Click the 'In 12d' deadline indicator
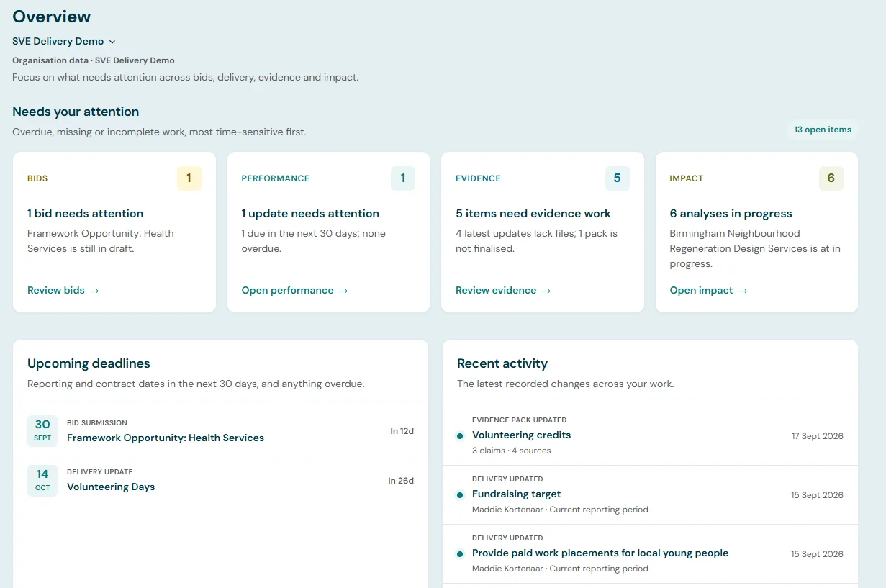The height and width of the screenshot is (588, 886). click(x=402, y=431)
